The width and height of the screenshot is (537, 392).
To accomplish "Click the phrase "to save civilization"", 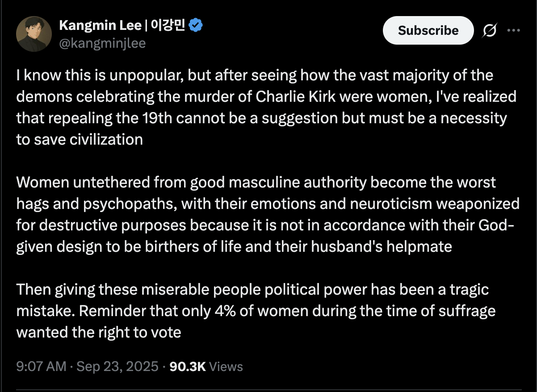I will [80, 139].
